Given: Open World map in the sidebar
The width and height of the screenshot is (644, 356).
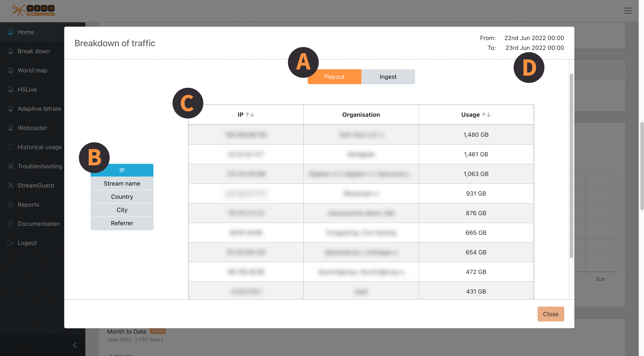Looking at the screenshot, I should pos(32,70).
